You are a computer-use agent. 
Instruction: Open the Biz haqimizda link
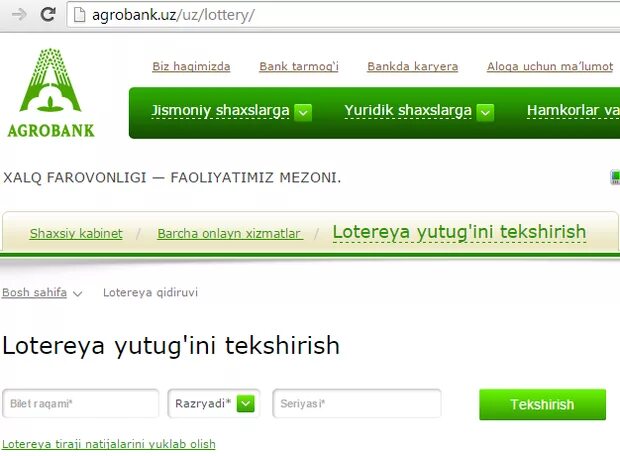click(191, 66)
